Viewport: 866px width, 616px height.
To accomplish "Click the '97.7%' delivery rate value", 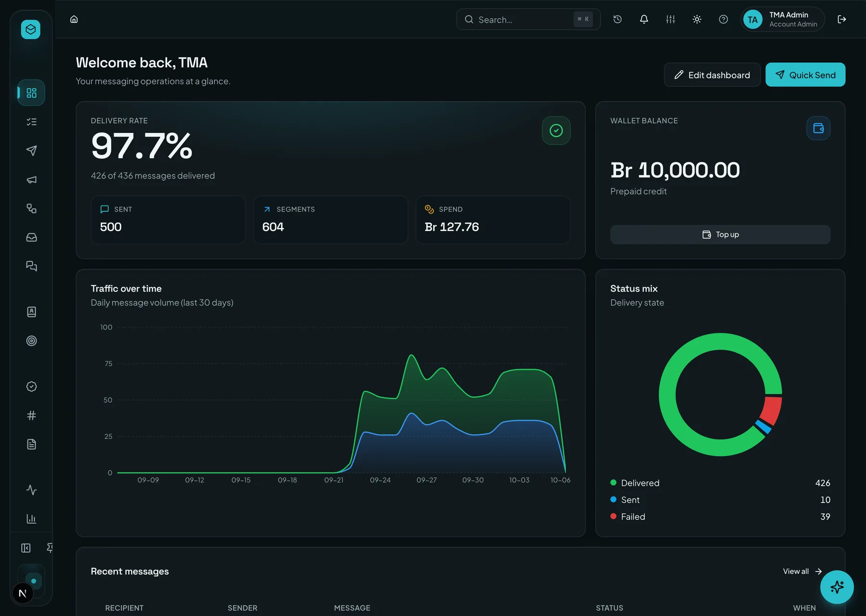I will pos(141,146).
